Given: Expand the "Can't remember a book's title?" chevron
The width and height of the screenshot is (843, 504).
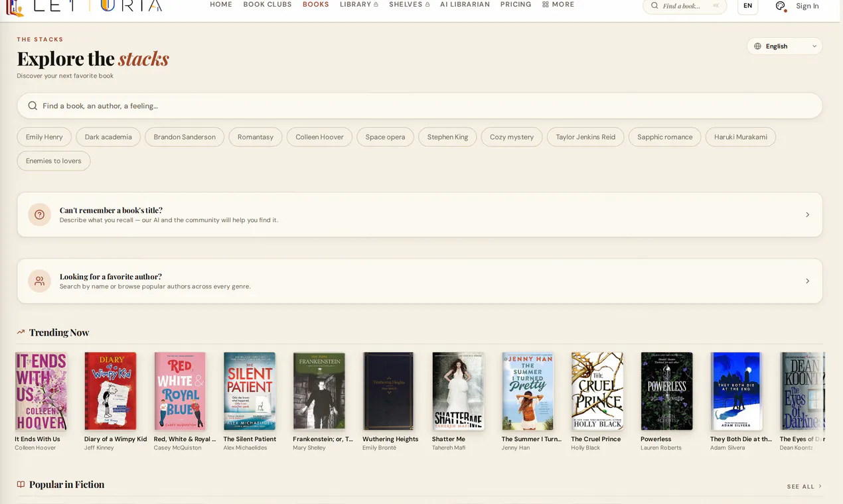Looking at the screenshot, I should click(x=807, y=215).
